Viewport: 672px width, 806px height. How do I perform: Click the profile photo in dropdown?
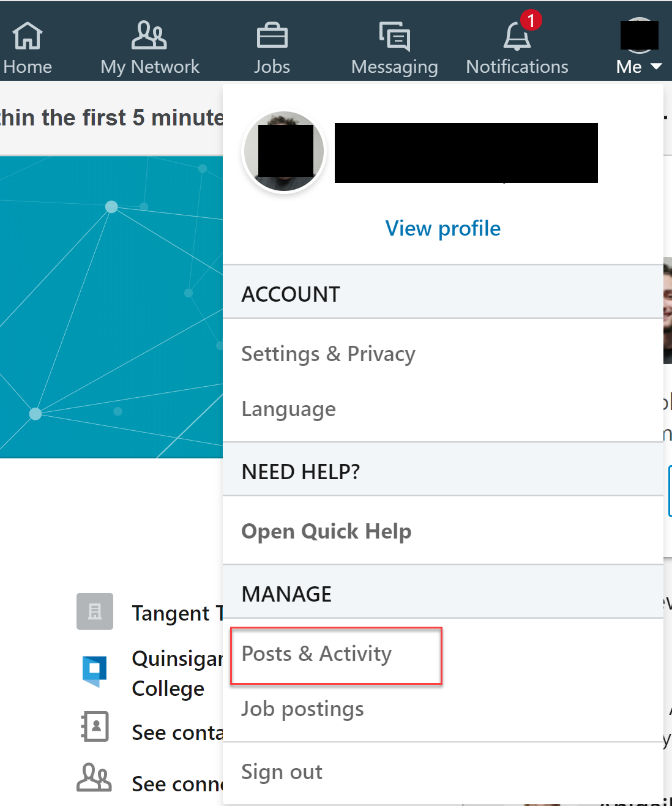pos(284,151)
